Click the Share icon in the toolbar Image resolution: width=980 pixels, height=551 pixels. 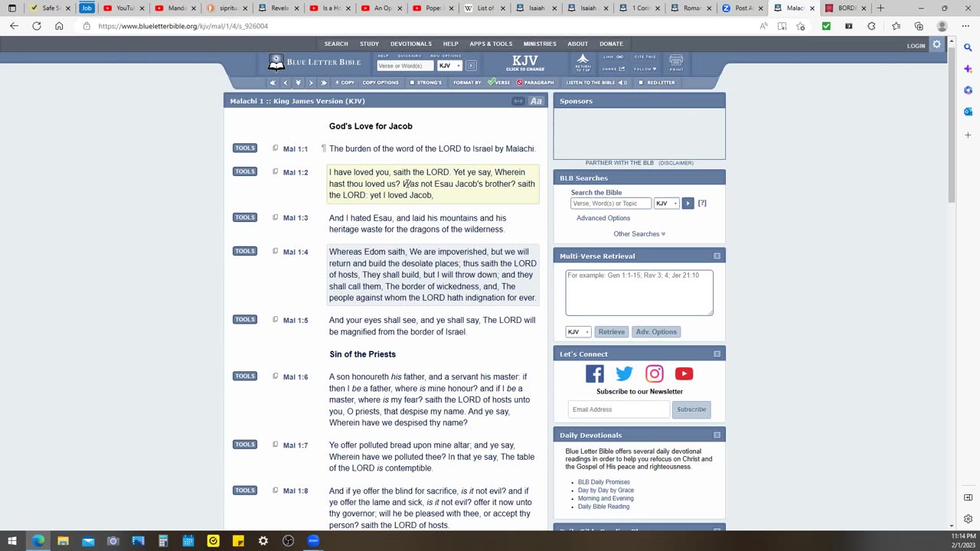[x=612, y=69]
